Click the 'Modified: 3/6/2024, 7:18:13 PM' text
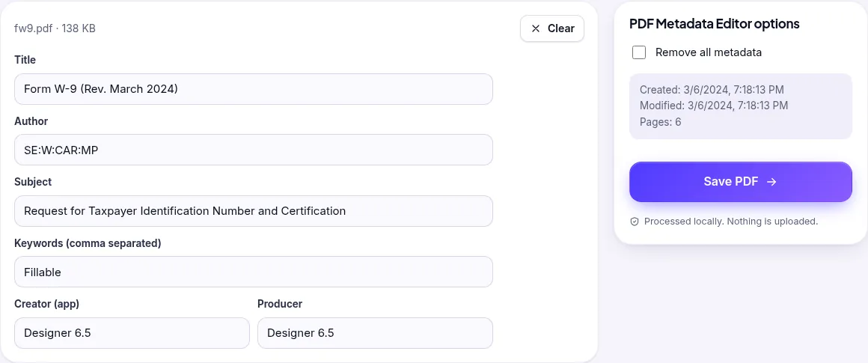Screen dimensions: 868x363 [x=714, y=105]
